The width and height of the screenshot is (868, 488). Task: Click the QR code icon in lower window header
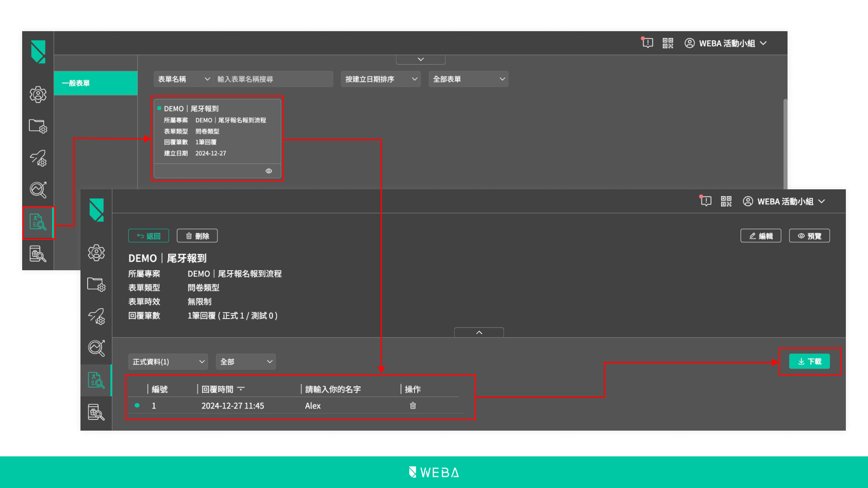click(x=726, y=201)
